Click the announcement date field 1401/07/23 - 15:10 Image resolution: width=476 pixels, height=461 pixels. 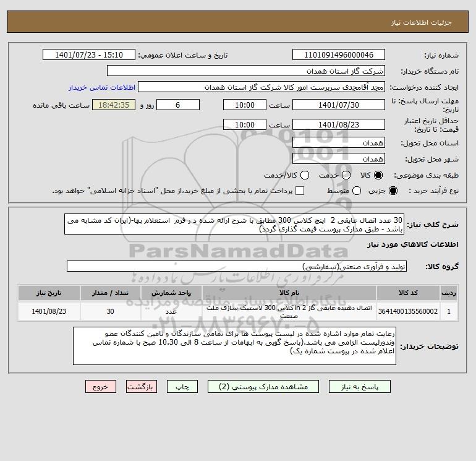tap(89, 54)
